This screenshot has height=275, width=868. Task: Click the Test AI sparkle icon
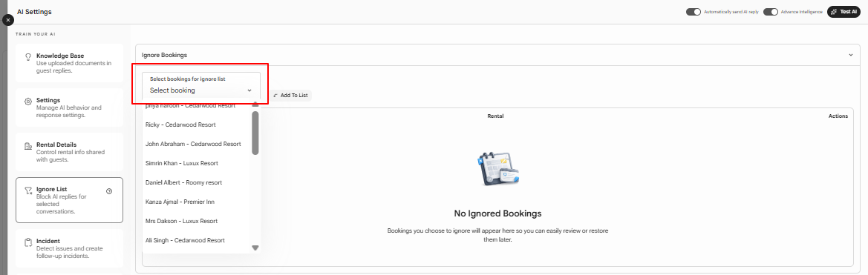[835, 12]
